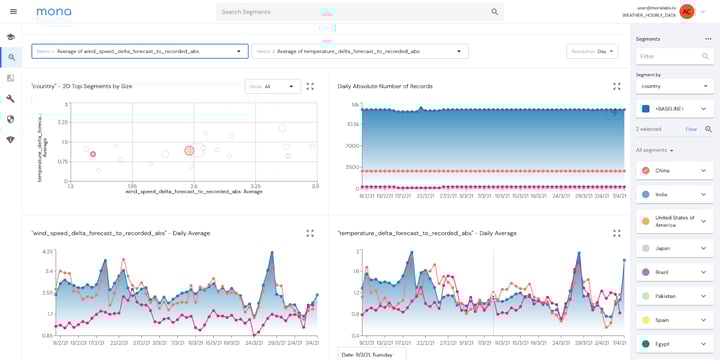Open Metric 1 wind_speed dropdown

point(140,51)
